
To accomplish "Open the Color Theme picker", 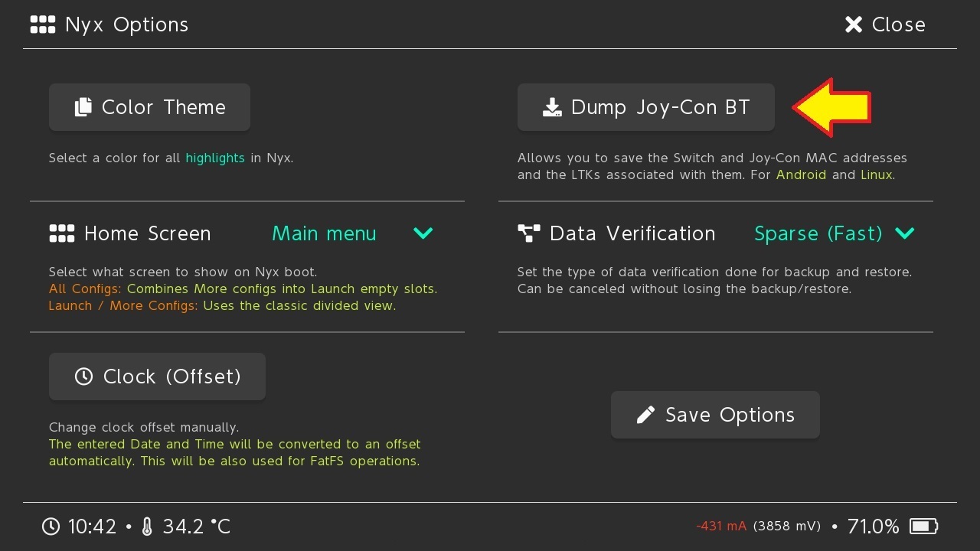I will pos(149,107).
